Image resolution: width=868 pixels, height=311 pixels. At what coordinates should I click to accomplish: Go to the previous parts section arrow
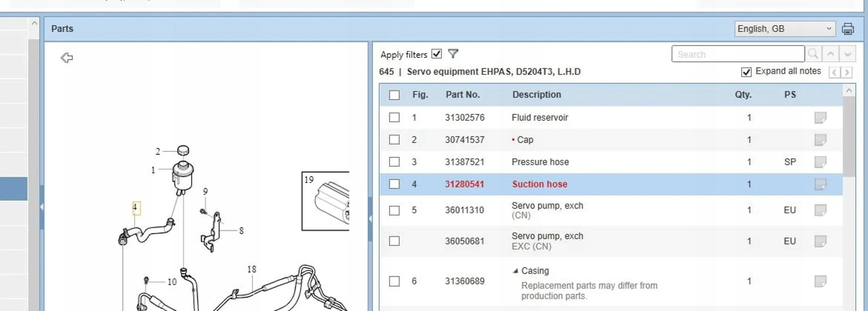(834, 72)
